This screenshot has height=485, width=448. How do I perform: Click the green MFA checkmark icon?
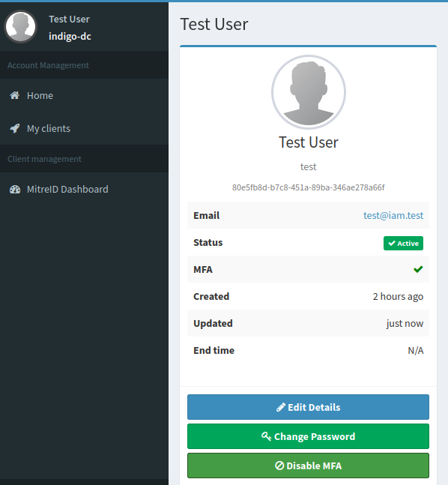418,269
